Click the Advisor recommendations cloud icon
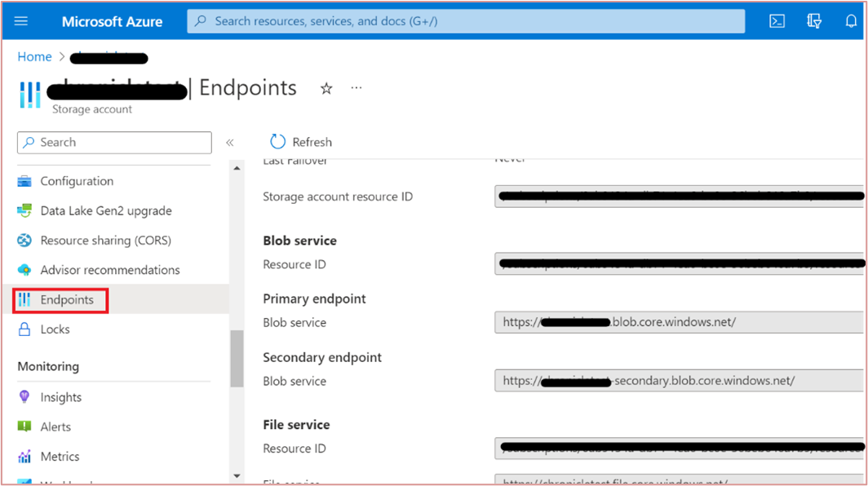The width and height of the screenshot is (868, 486). (x=24, y=270)
